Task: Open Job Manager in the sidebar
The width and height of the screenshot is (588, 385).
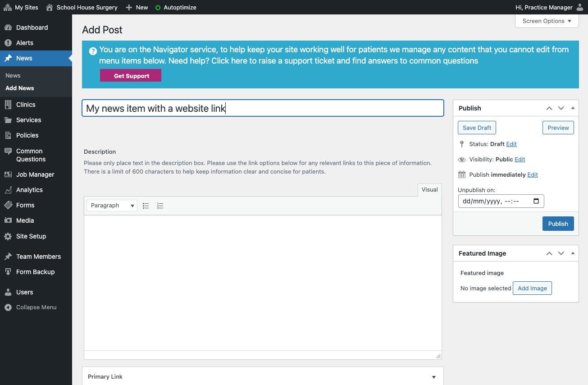Action: point(36,174)
